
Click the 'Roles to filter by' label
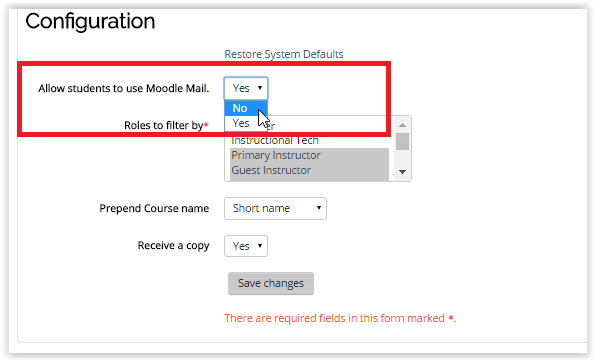coord(166,125)
